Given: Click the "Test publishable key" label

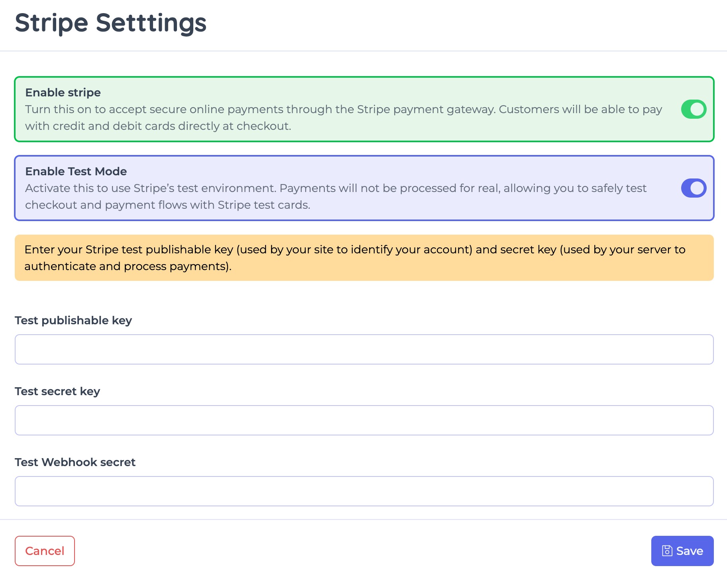Looking at the screenshot, I should tap(73, 320).
